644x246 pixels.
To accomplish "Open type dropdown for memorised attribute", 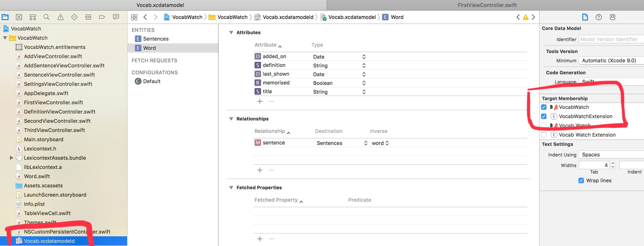I will tap(364, 83).
